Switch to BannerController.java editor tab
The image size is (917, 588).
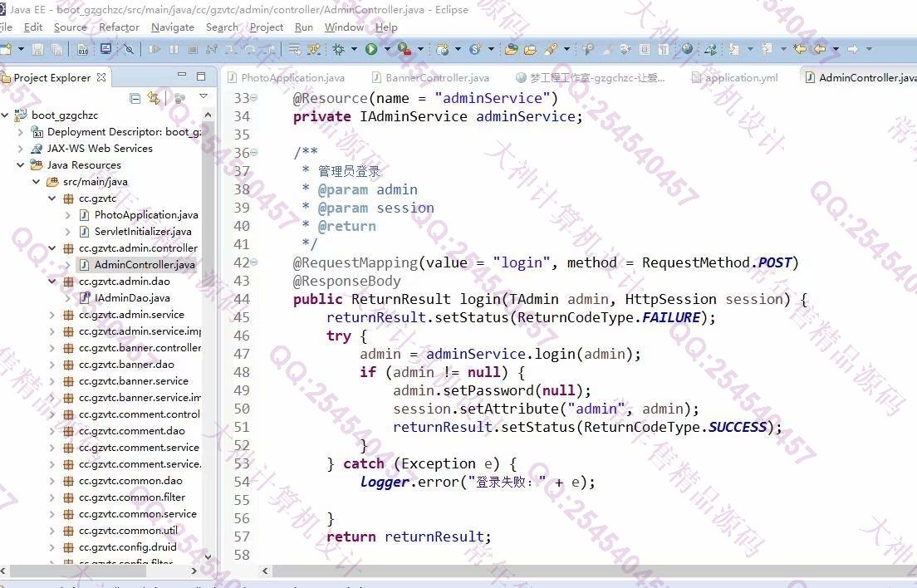tap(430, 78)
